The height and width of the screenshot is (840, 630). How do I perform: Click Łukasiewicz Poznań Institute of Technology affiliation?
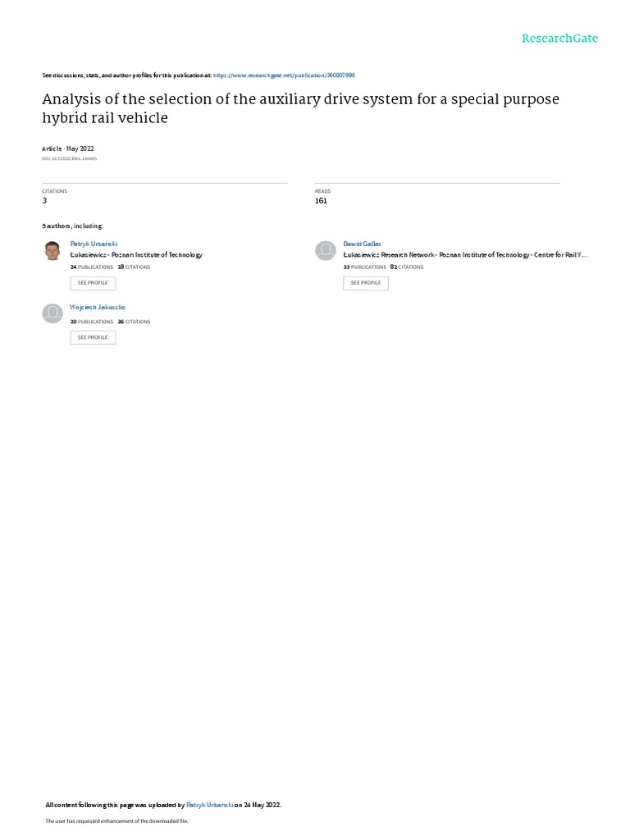pyautogui.click(x=136, y=255)
